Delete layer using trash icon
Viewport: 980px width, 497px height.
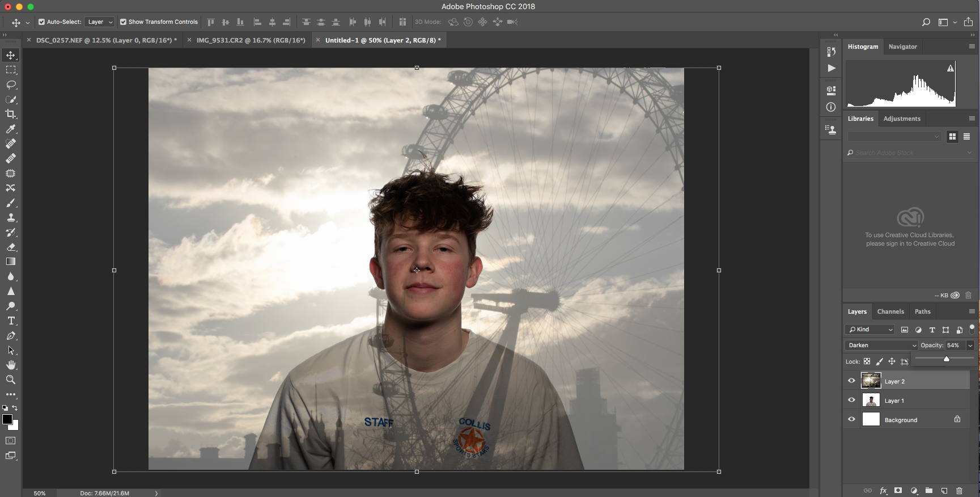(959, 491)
